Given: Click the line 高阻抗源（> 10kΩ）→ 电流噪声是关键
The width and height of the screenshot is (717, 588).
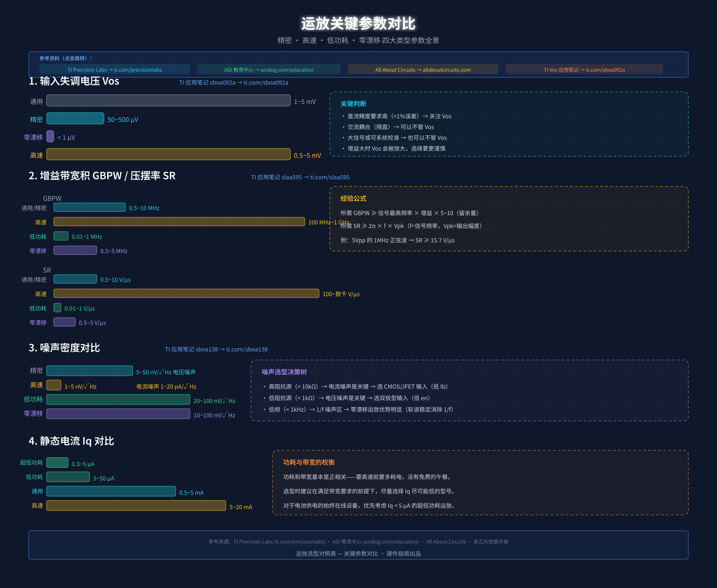Looking at the screenshot, I should pos(356,387).
